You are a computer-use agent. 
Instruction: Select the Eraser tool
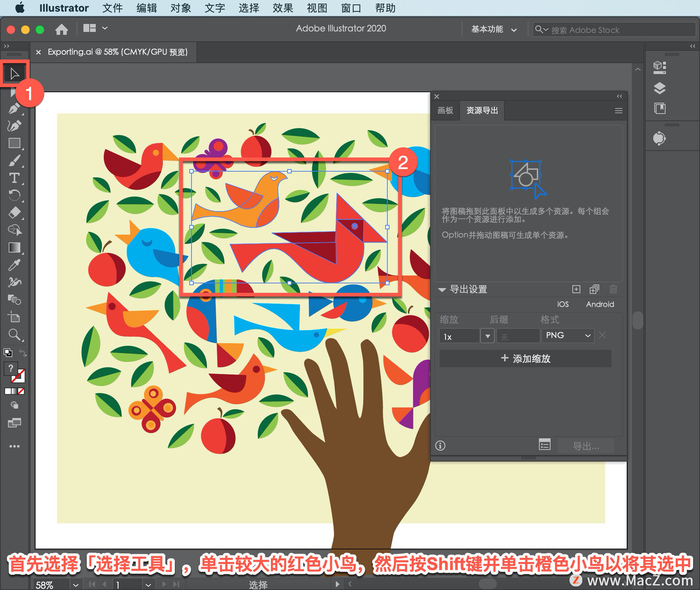pyautogui.click(x=15, y=213)
